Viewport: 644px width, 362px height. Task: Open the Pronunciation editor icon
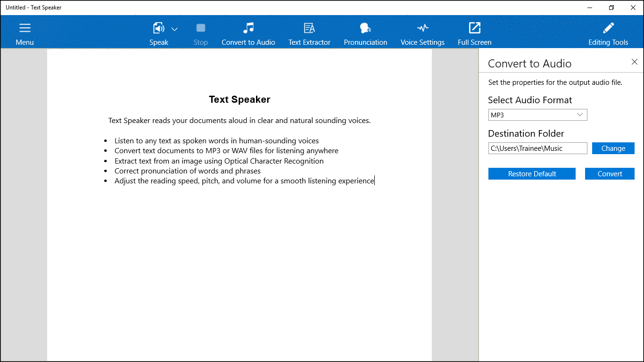[x=365, y=28]
